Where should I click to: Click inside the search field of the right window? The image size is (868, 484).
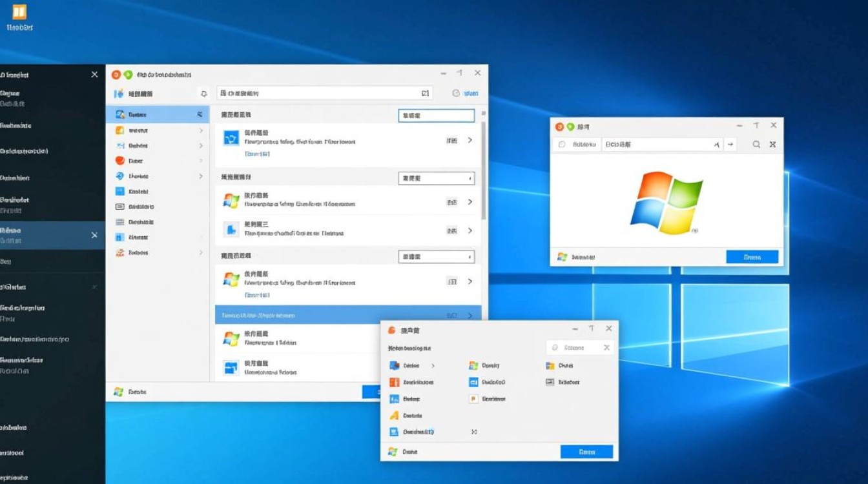[659, 144]
